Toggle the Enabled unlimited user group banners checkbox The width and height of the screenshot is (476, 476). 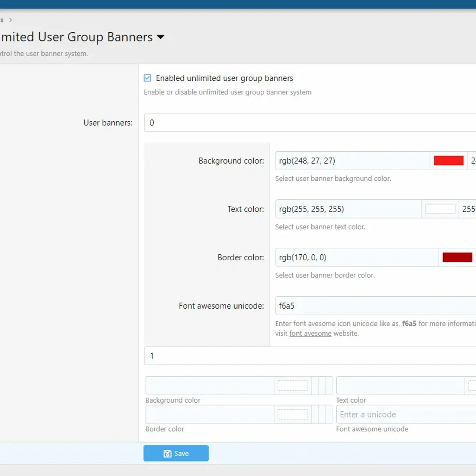point(147,78)
